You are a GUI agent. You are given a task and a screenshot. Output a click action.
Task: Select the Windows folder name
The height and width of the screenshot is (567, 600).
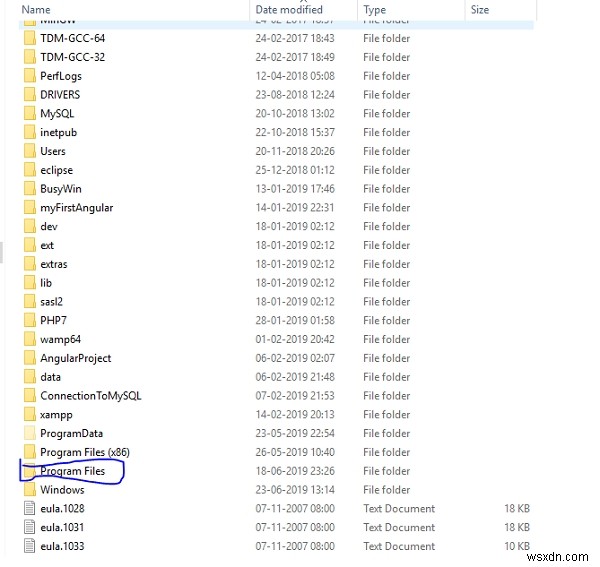(62, 490)
